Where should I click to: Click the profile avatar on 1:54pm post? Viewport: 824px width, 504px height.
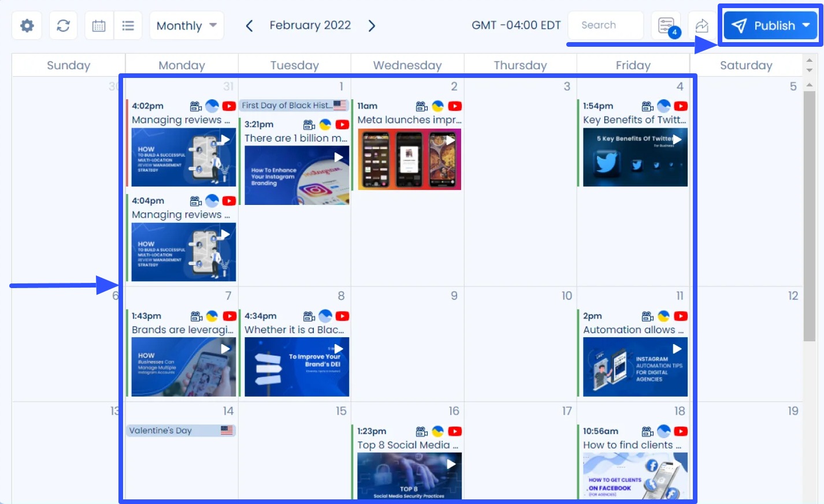(x=664, y=106)
